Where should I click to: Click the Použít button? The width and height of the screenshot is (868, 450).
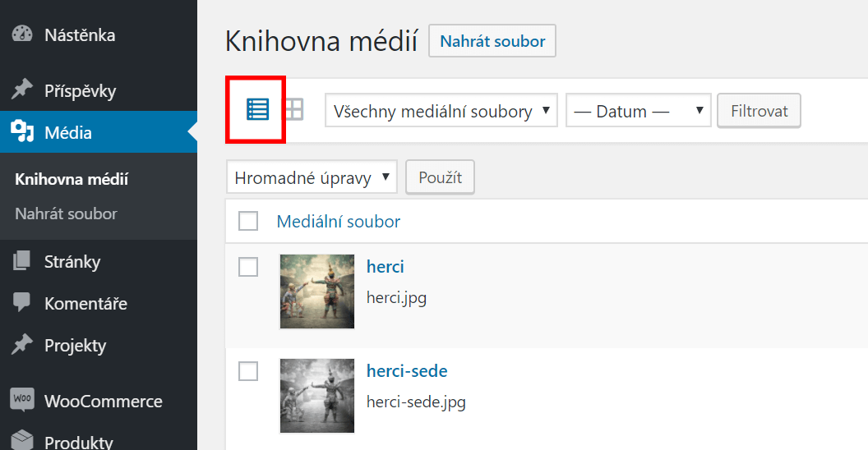point(440,177)
